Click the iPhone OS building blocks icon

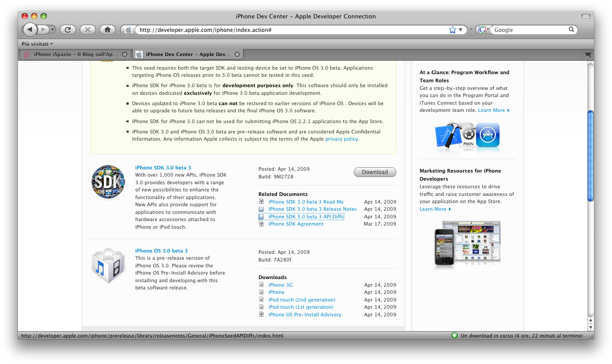click(108, 266)
